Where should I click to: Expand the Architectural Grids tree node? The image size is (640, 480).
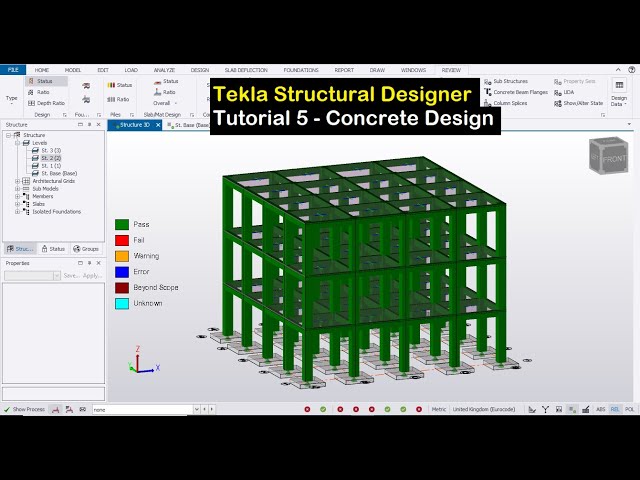point(18,181)
